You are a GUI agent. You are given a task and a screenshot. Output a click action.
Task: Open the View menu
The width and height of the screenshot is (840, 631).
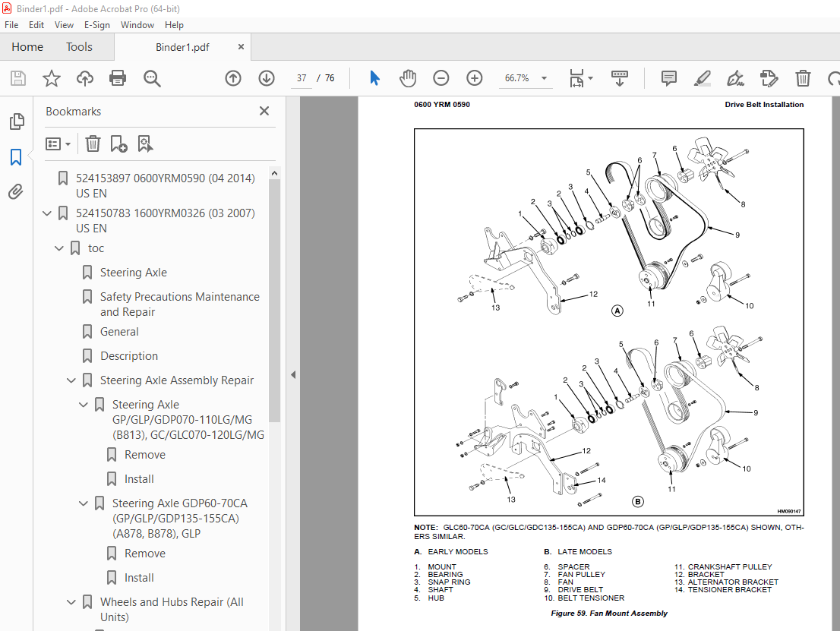pyautogui.click(x=64, y=24)
